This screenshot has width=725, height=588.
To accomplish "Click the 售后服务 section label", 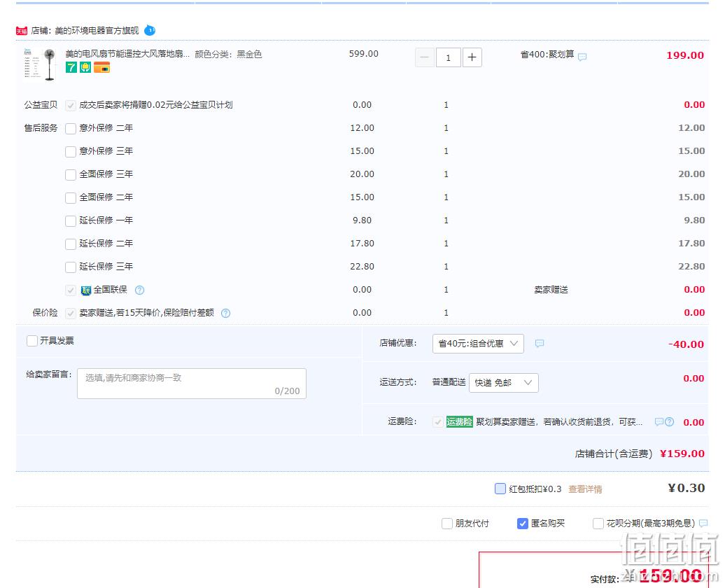I will (41, 128).
